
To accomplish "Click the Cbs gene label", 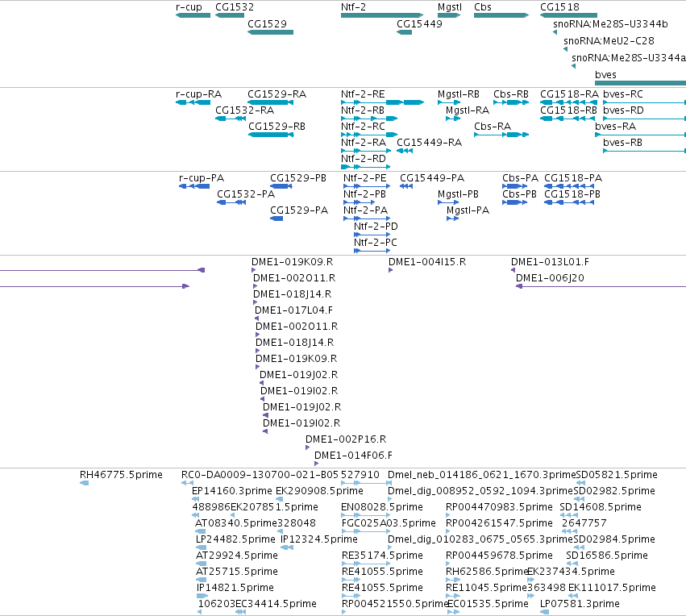I will pos(483,7).
